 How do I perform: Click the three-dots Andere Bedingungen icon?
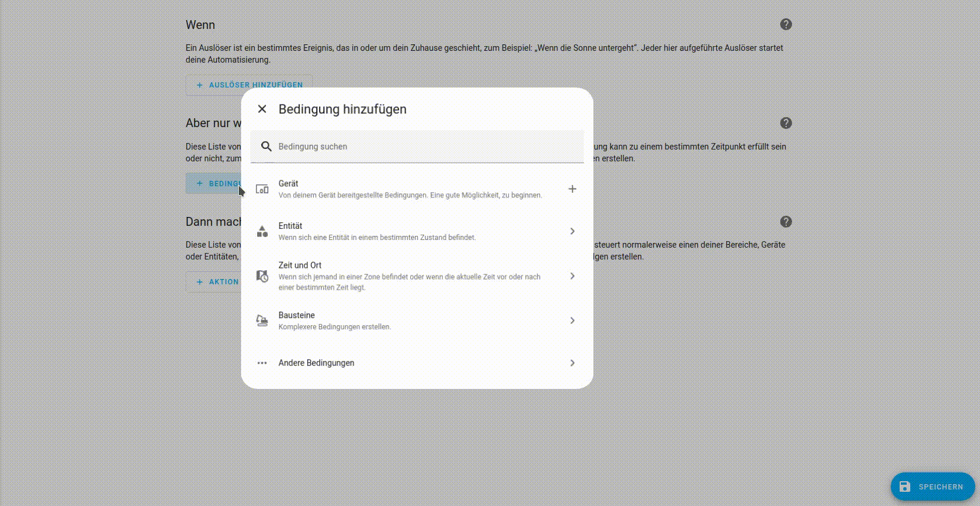(262, 363)
